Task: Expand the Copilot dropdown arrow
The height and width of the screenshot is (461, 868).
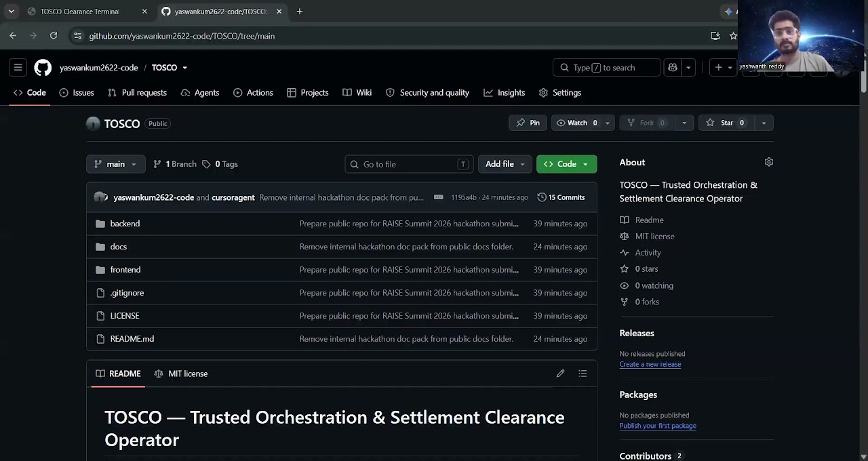Action: (688, 67)
